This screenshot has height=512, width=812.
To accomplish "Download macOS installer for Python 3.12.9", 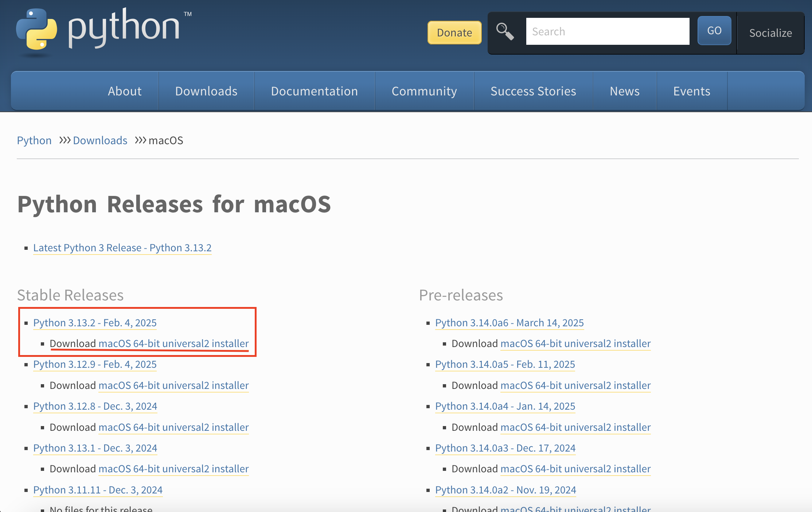I will point(173,386).
